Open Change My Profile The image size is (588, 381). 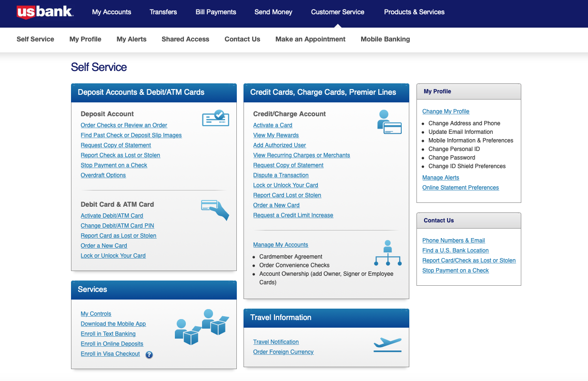pos(446,111)
